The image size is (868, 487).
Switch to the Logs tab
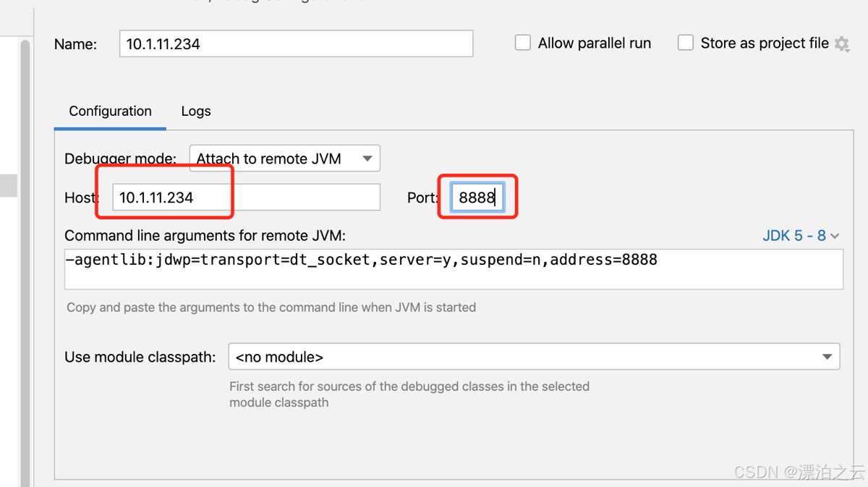coord(196,111)
